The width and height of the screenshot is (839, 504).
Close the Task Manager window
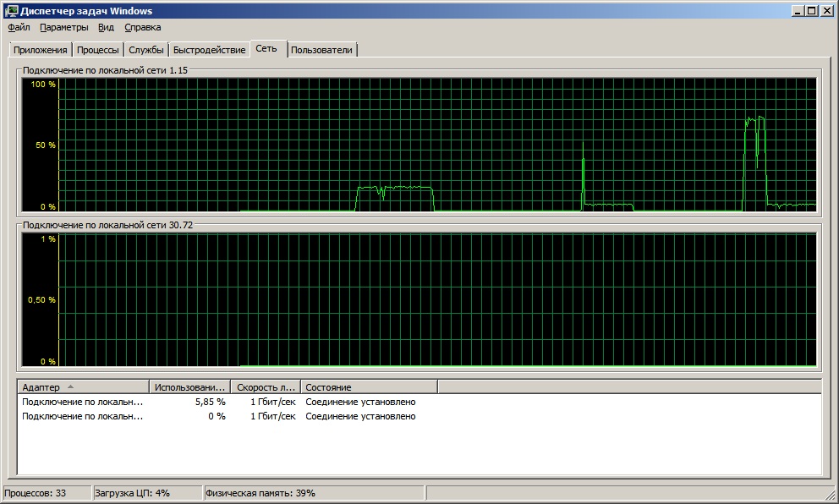click(826, 11)
